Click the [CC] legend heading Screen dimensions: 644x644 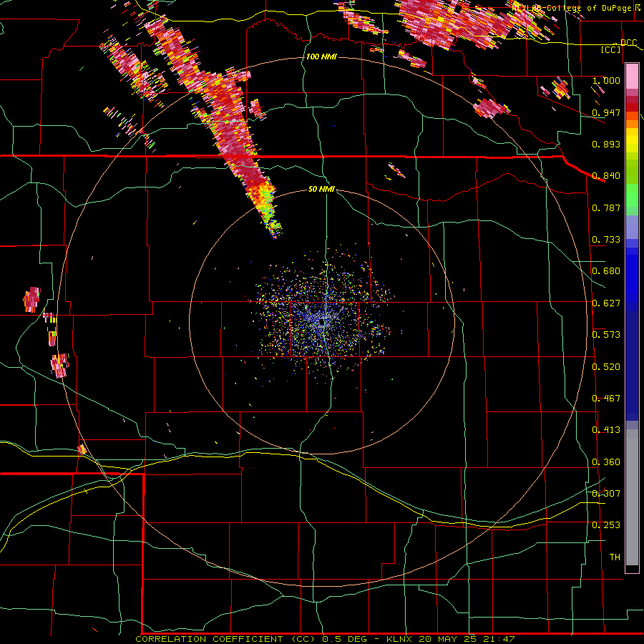611,49
